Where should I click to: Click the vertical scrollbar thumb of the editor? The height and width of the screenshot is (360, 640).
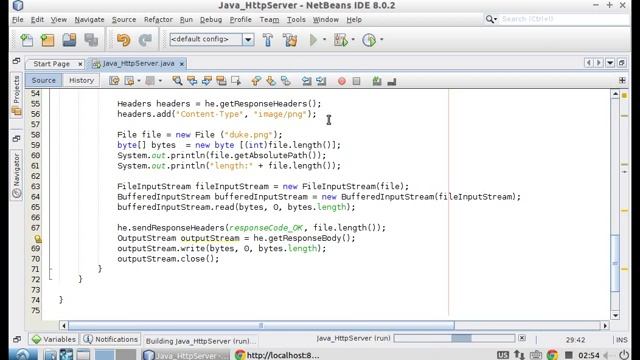pos(615,263)
